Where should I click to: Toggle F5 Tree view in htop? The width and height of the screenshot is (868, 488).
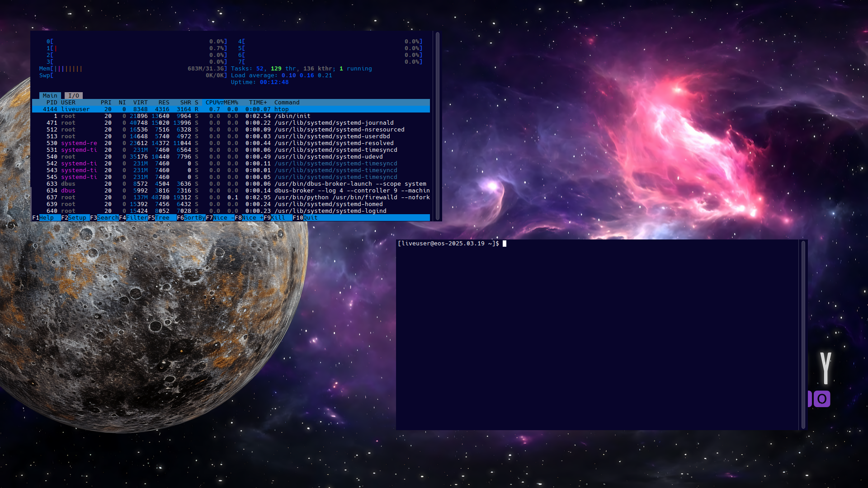coord(162,218)
